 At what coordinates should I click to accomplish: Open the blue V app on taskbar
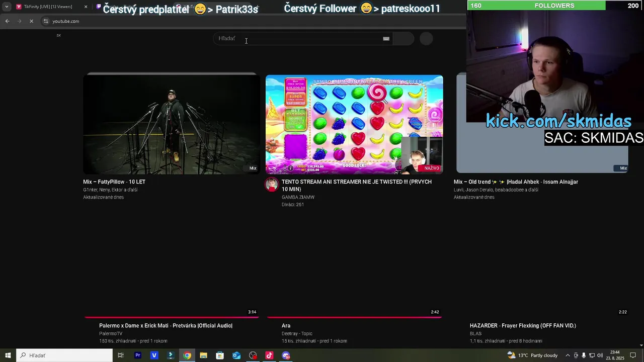click(154, 355)
